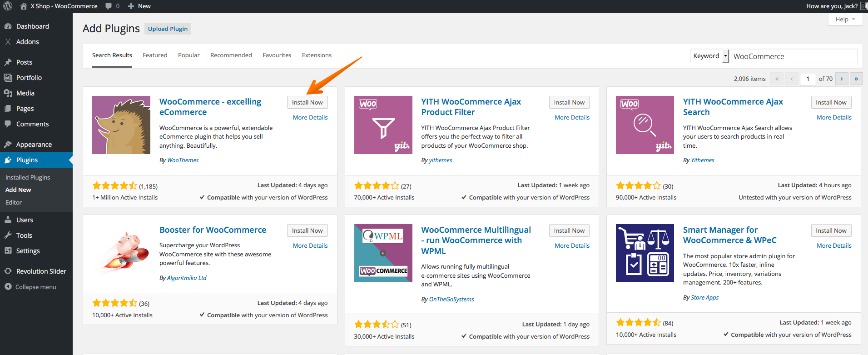Open the Smart Manager for WooCommerce & WPeC title
This screenshot has height=355, width=868.
tap(730, 235)
